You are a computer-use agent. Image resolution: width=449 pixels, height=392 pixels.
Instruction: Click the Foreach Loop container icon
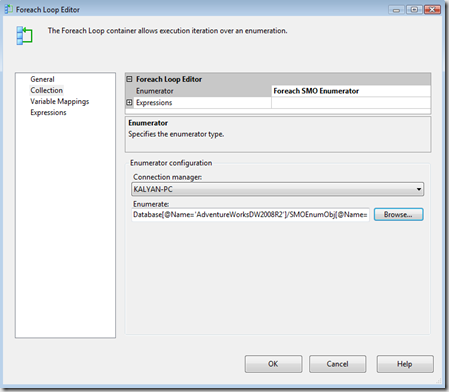tap(24, 36)
